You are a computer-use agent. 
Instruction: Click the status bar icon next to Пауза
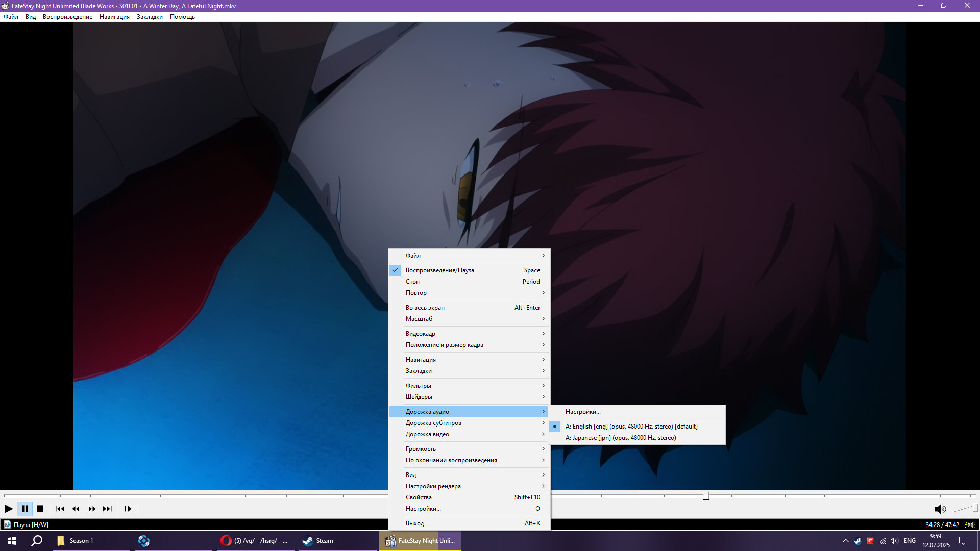coord(7,524)
